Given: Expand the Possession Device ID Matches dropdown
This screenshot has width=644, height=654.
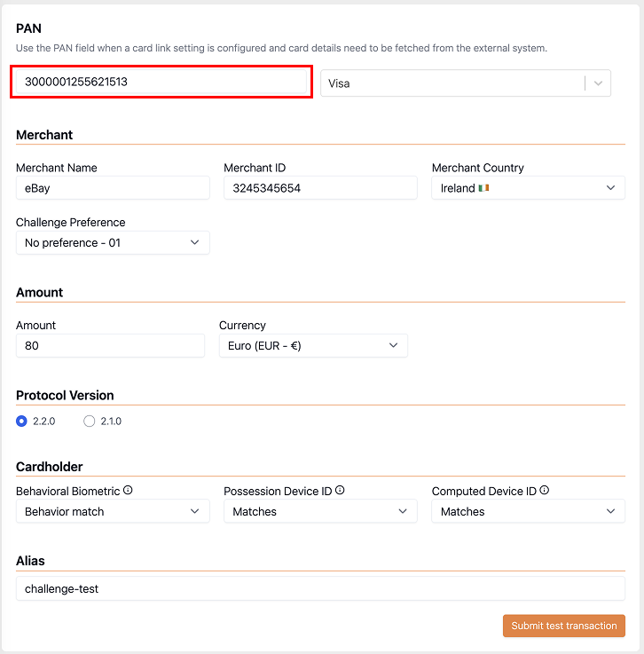Looking at the screenshot, I should (320, 511).
